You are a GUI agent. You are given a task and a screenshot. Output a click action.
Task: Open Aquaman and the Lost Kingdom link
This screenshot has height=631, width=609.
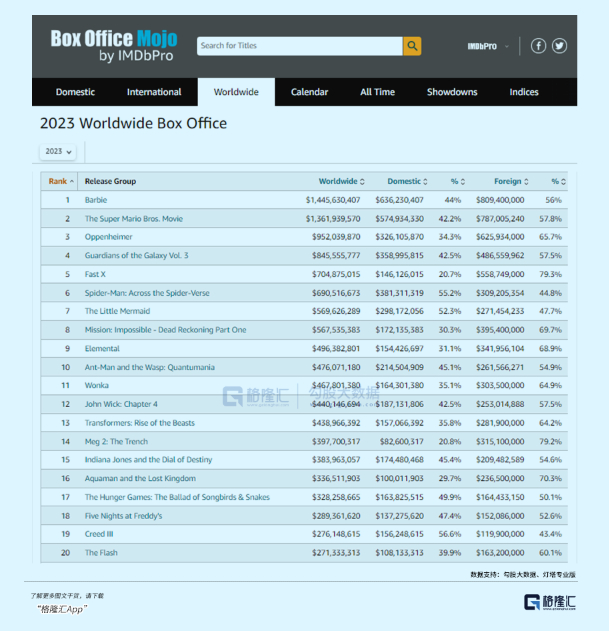pos(140,478)
